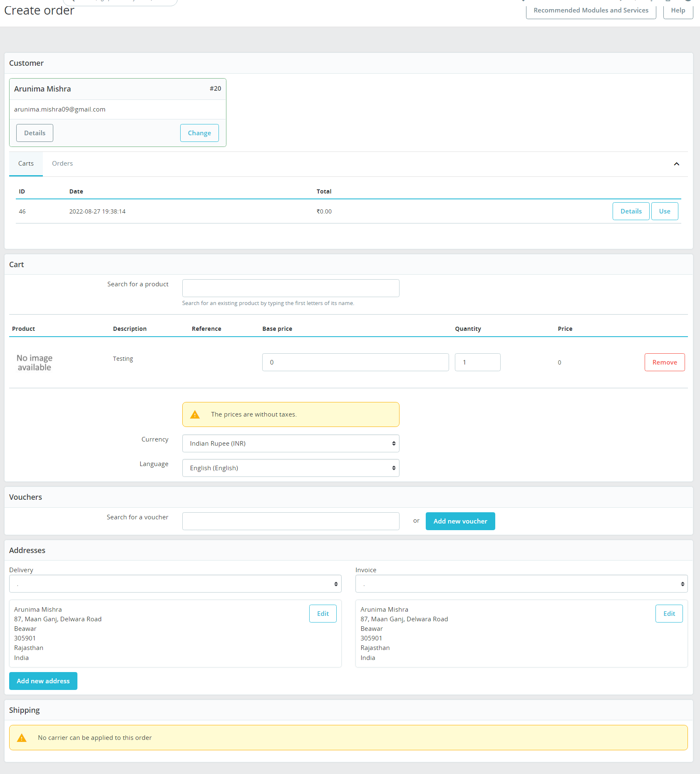Remove the Testing product from cart

(x=665, y=362)
